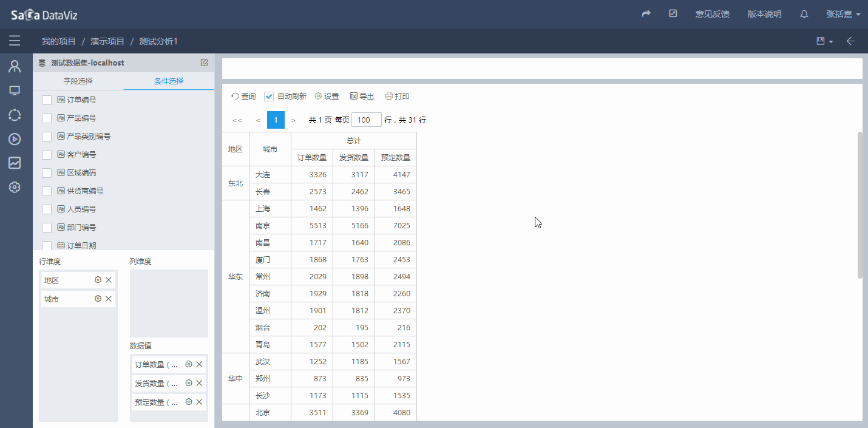This screenshot has height=428, width=868.
Task: Open settings gear for 发货数量 value
Action: click(189, 383)
